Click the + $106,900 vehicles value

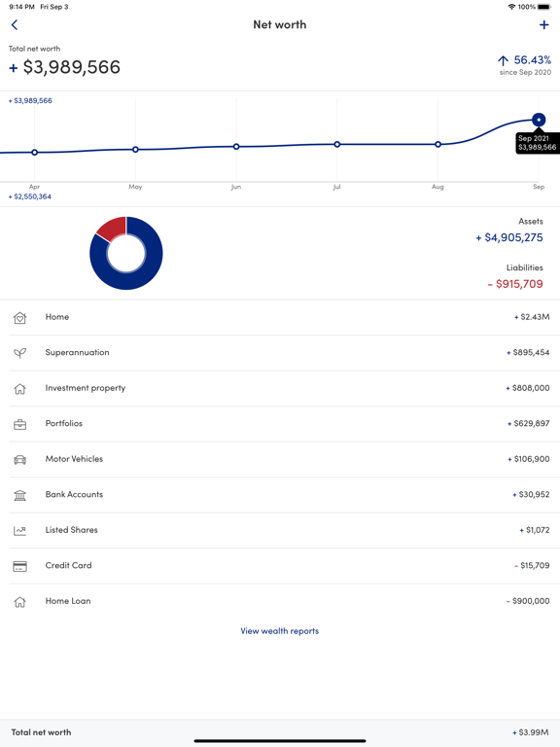coord(528,459)
